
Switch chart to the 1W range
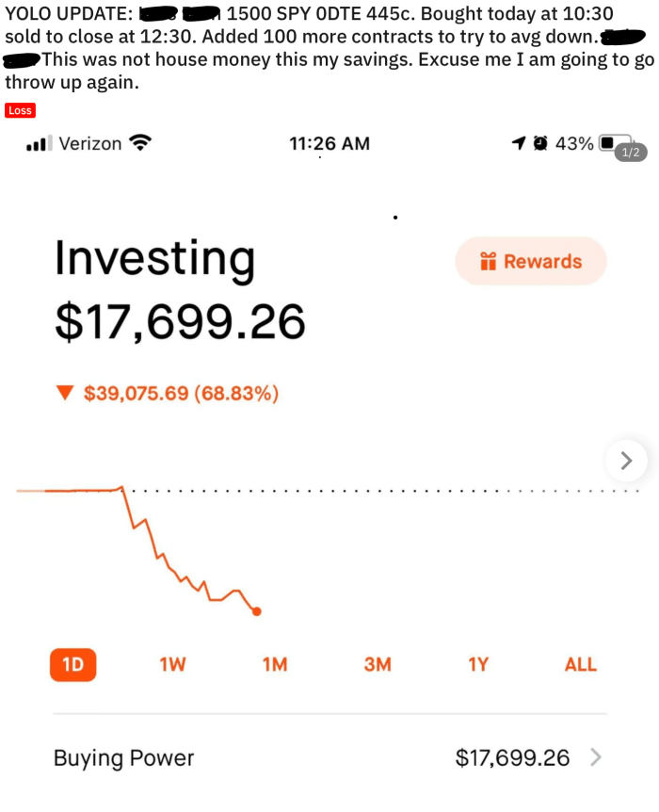(x=172, y=664)
